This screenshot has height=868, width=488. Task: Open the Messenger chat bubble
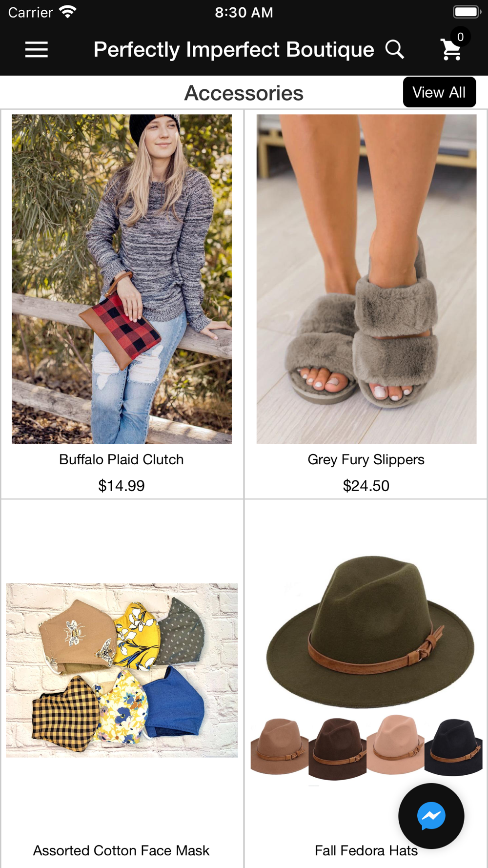point(431,816)
